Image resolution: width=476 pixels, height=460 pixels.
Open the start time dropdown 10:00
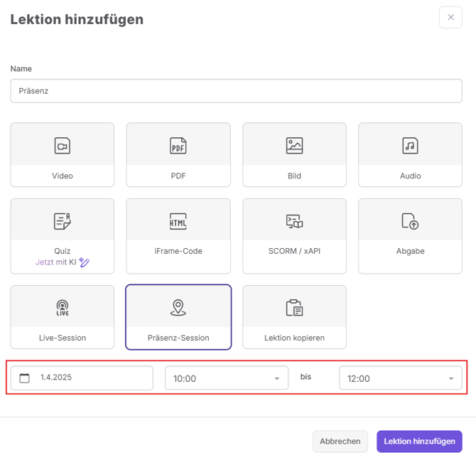pos(227,378)
